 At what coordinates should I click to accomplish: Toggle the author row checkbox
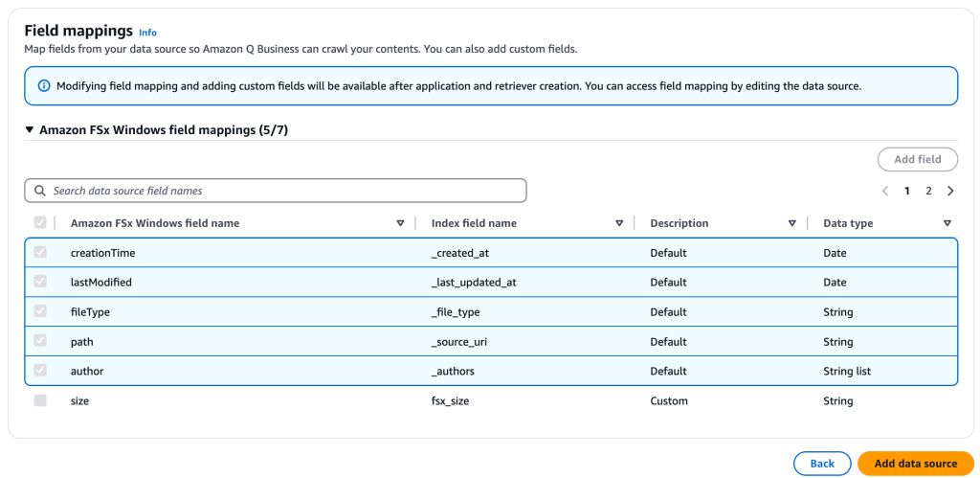40,371
